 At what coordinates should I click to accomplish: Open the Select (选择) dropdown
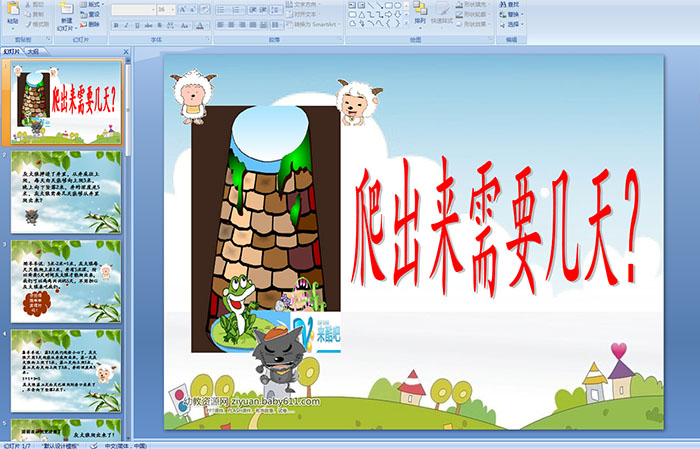(x=511, y=24)
